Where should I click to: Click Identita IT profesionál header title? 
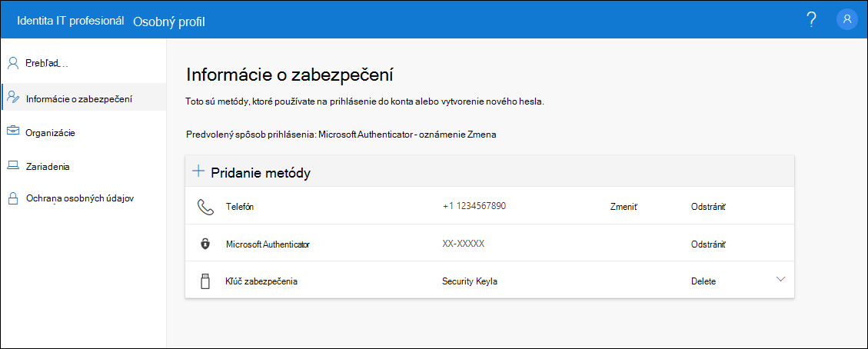click(x=71, y=21)
